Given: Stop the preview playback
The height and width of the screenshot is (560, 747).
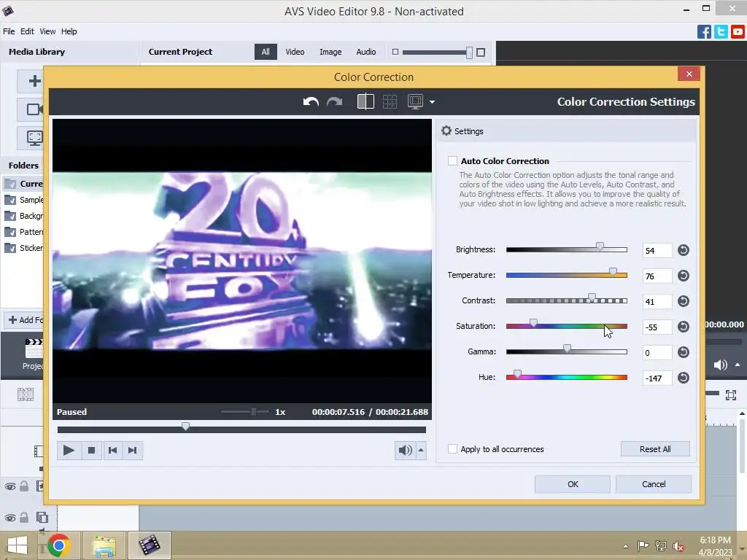Looking at the screenshot, I should coord(91,450).
